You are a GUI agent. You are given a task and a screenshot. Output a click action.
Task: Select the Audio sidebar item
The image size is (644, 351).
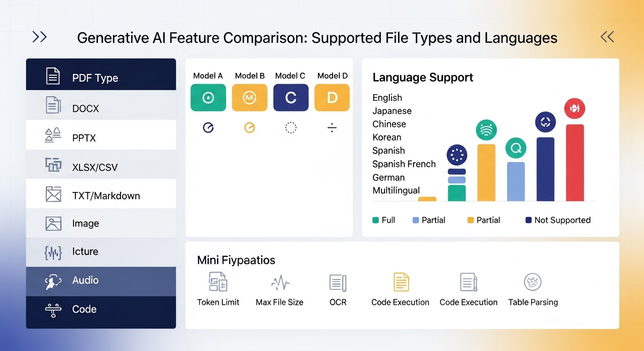click(x=101, y=281)
